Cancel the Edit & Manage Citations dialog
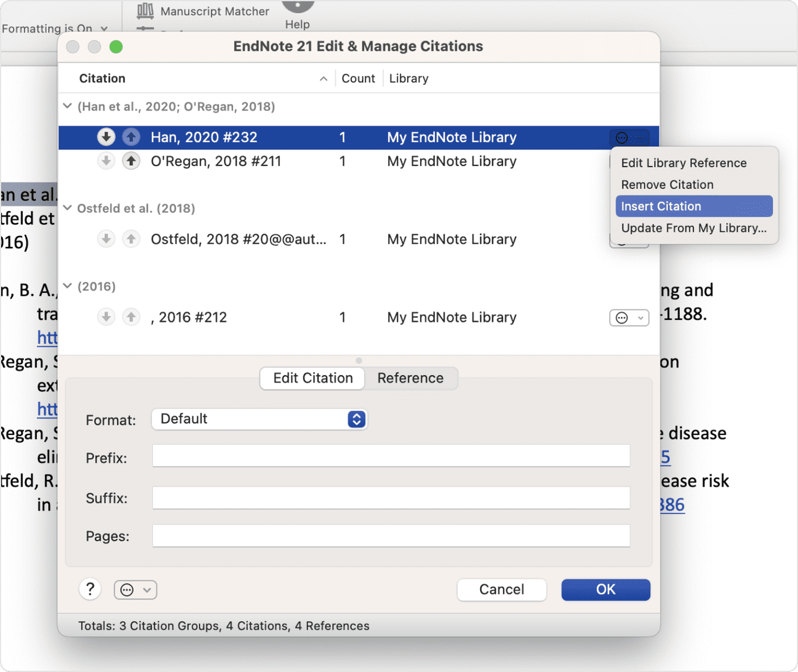The width and height of the screenshot is (798, 672). click(501, 589)
